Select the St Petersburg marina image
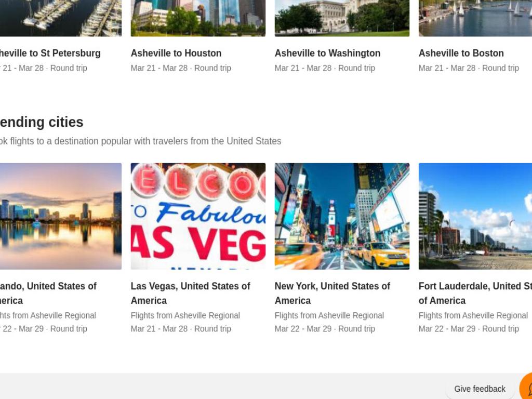 click(x=61, y=18)
